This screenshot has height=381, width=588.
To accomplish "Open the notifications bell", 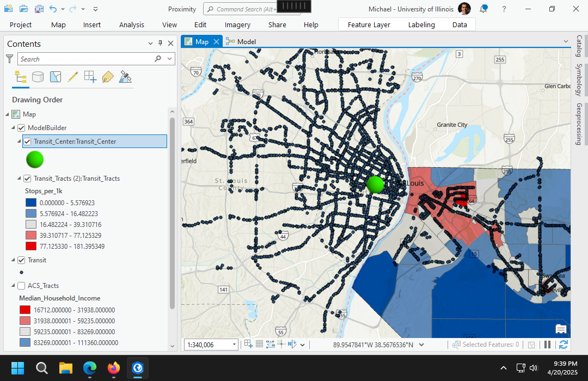I will [x=483, y=9].
